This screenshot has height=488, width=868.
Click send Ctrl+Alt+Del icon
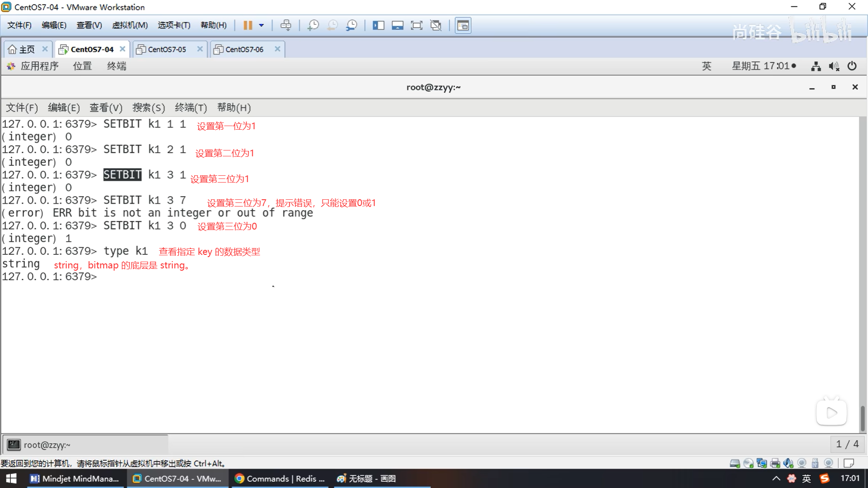coord(286,25)
